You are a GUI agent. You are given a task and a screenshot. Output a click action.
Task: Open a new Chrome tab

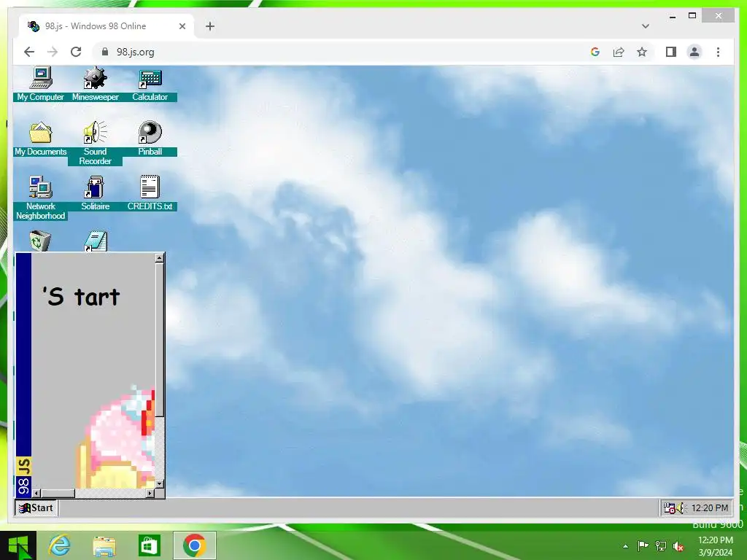tap(210, 26)
